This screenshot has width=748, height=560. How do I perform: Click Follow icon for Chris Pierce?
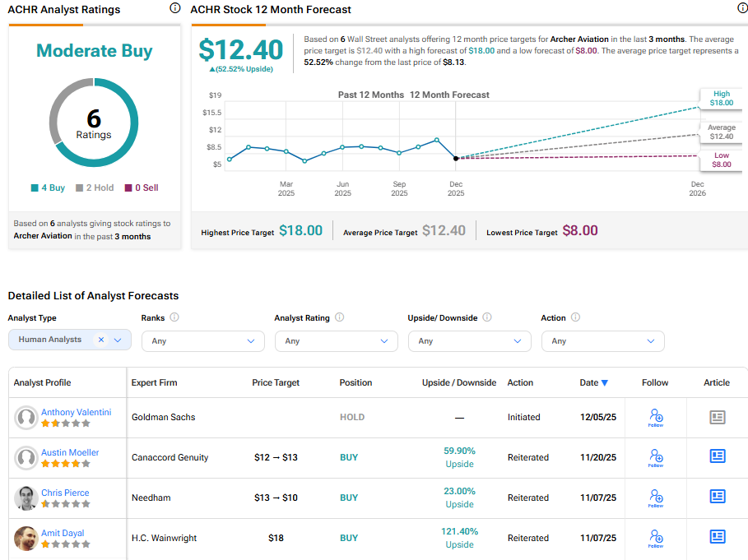pyautogui.click(x=655, y=498)
